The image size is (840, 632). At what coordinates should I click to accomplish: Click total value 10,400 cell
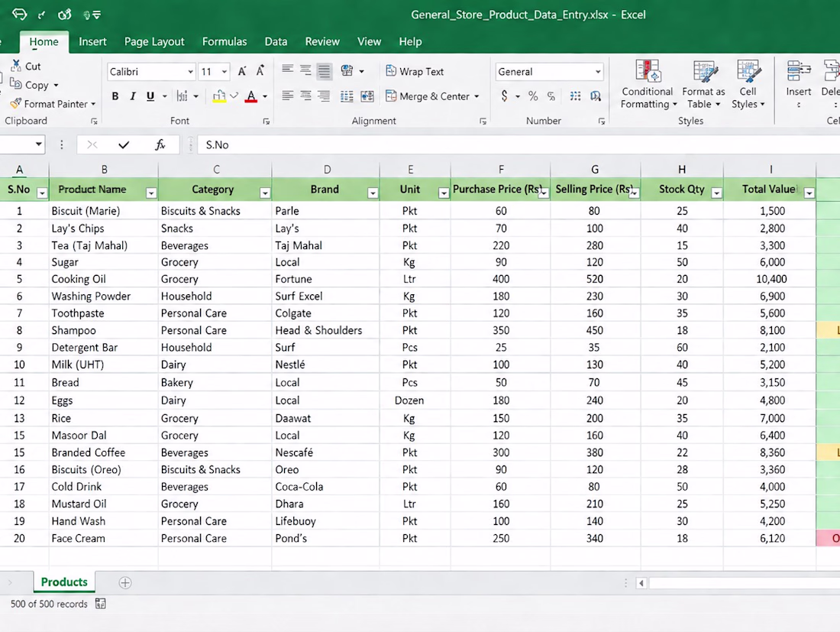[x=770, y=279]
